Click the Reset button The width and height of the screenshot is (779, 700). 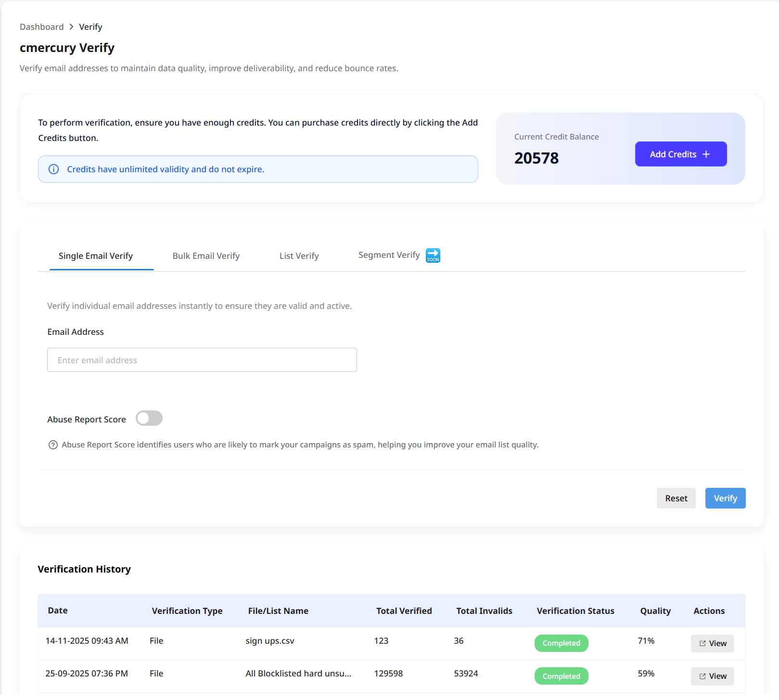point(676,498)
